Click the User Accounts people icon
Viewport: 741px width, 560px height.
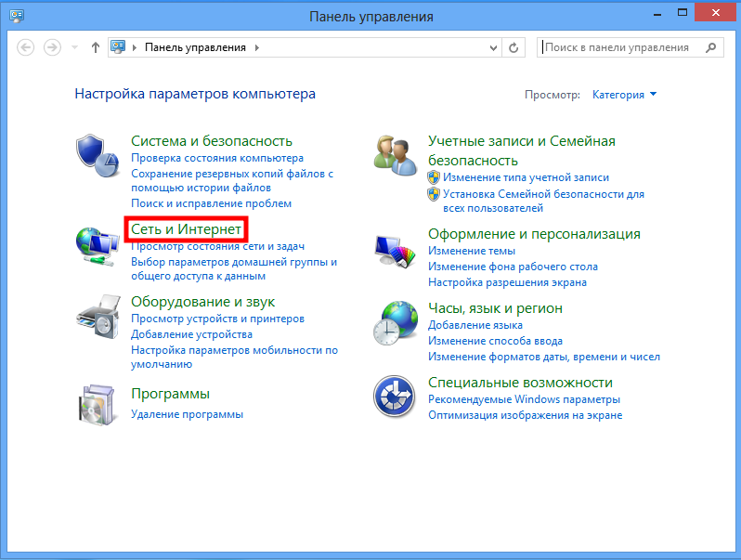[x=395, y=156]
